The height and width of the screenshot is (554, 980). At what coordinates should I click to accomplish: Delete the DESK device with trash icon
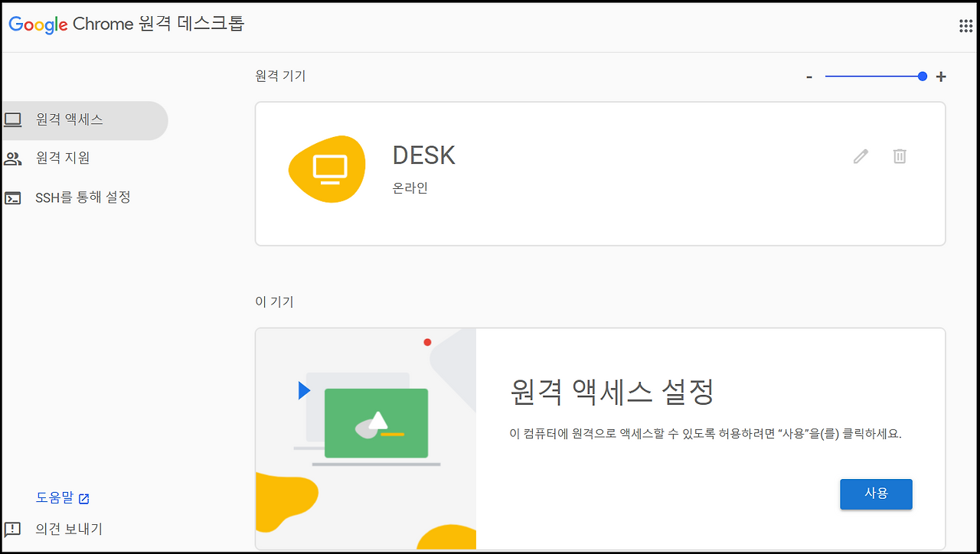tap(900, 156)
